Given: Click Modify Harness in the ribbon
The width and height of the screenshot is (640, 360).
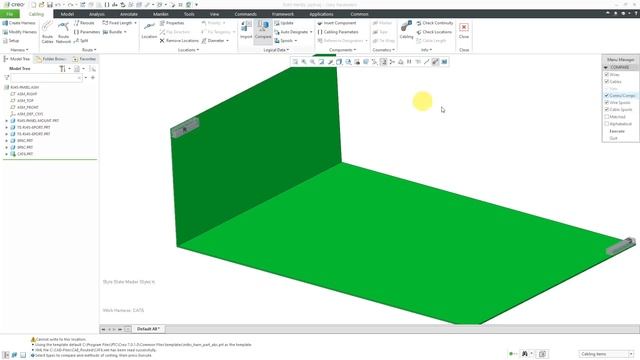Looking at the screenshot, I should click(19, 32).
